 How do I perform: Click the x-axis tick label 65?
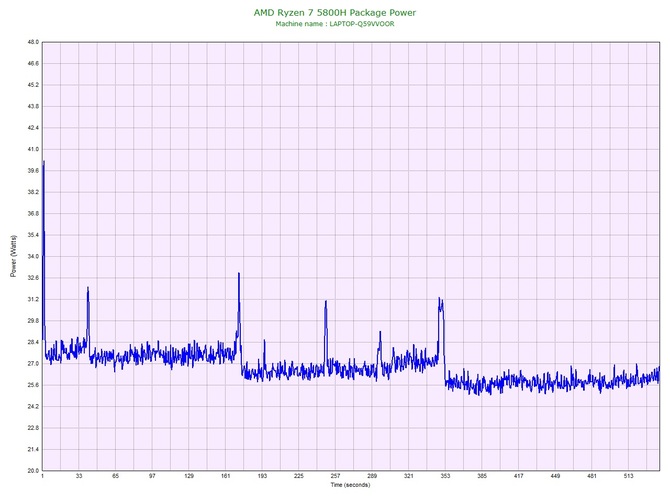(116, 476)
